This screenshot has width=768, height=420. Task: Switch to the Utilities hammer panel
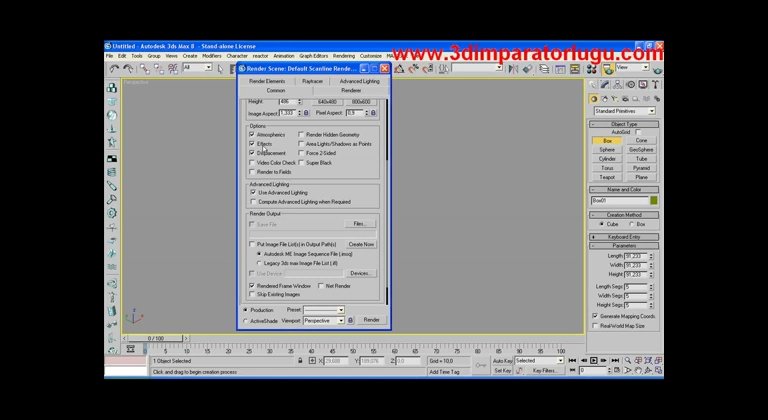point(655,85)
